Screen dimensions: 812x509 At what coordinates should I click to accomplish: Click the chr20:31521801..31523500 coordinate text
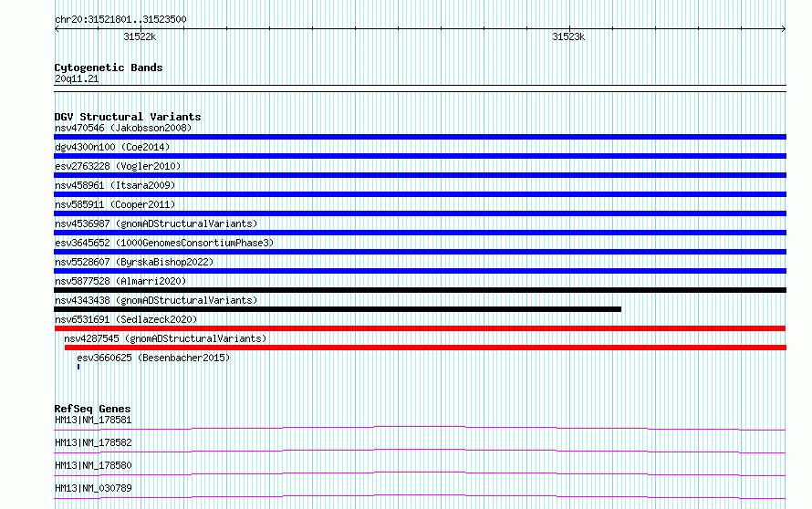(x=120, y=20)
